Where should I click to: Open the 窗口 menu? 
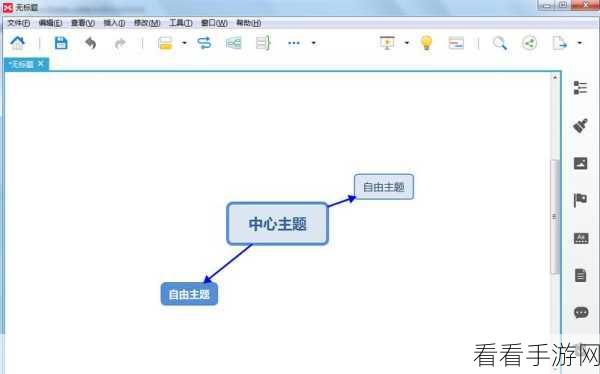[x=214, y=23]
